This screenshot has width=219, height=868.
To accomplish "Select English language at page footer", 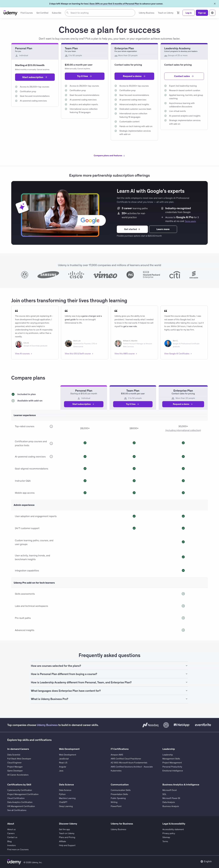I will tap(206, 861).
